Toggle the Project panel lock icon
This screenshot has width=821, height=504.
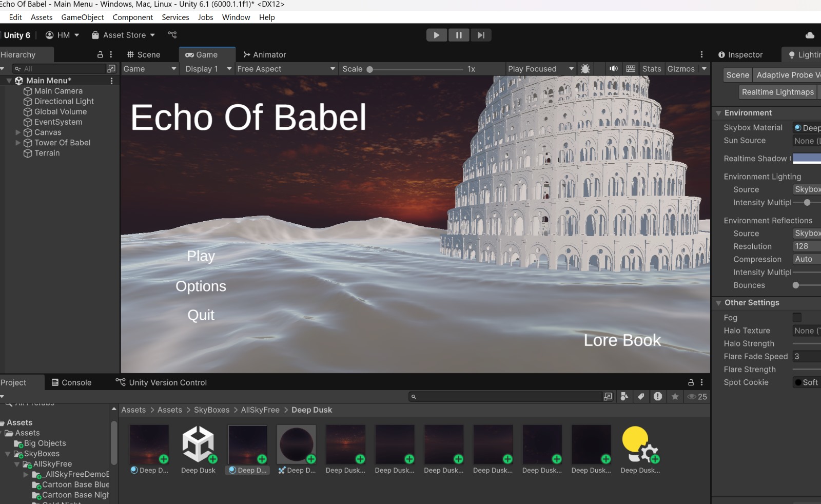pos(691,382)
